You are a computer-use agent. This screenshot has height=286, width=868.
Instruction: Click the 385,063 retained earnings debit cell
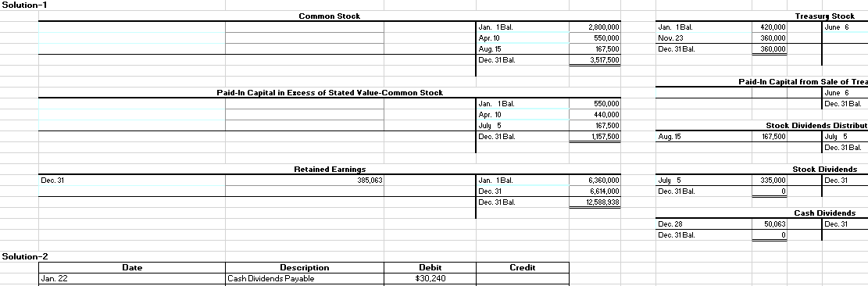click(x=305, y=180)
